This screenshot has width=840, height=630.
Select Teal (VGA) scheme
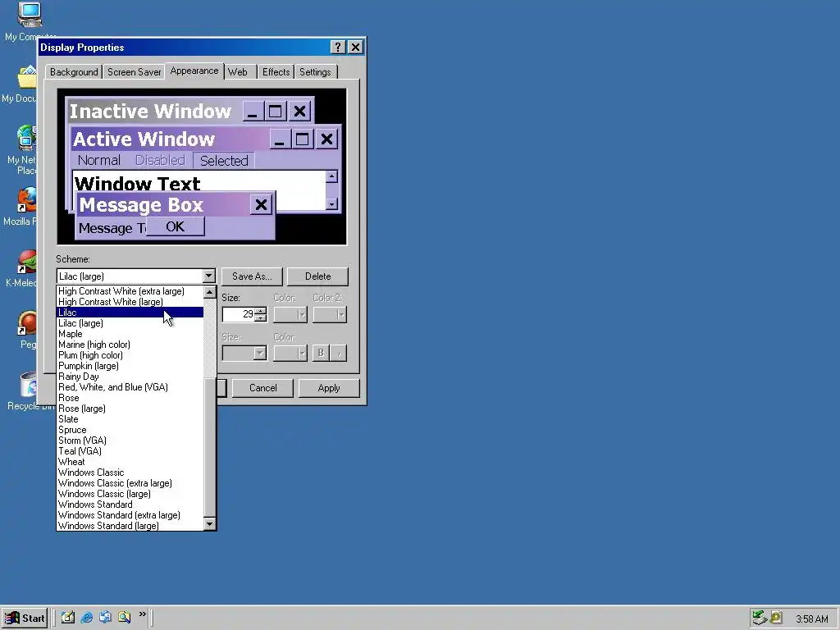tap(130, 451)
